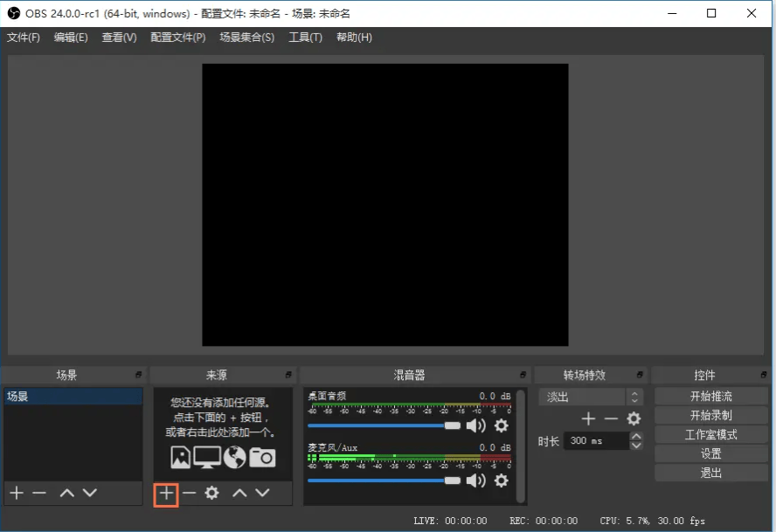Add a transition with the plus icon
Viewport: 776px width, 532px height.
click(588, 418)
